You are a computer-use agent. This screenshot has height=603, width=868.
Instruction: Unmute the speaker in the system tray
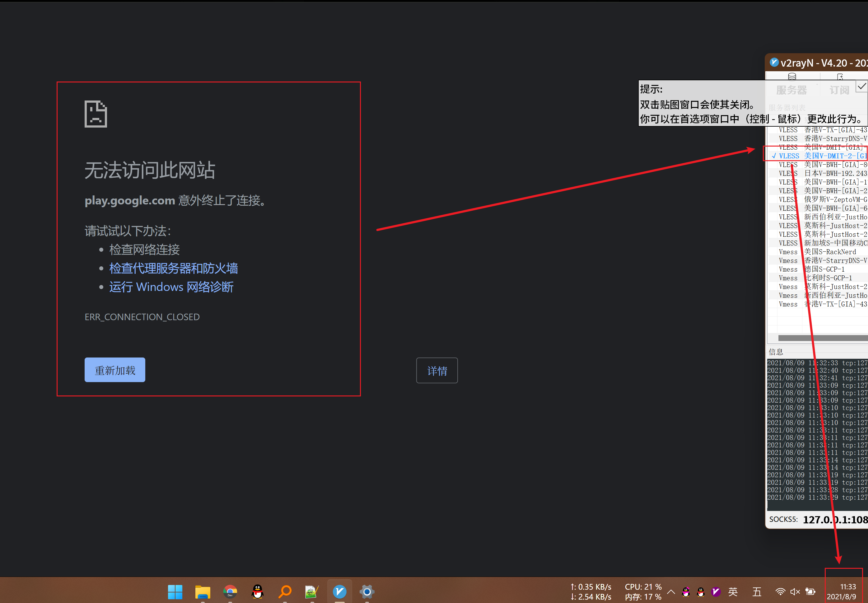click(796, 592)
